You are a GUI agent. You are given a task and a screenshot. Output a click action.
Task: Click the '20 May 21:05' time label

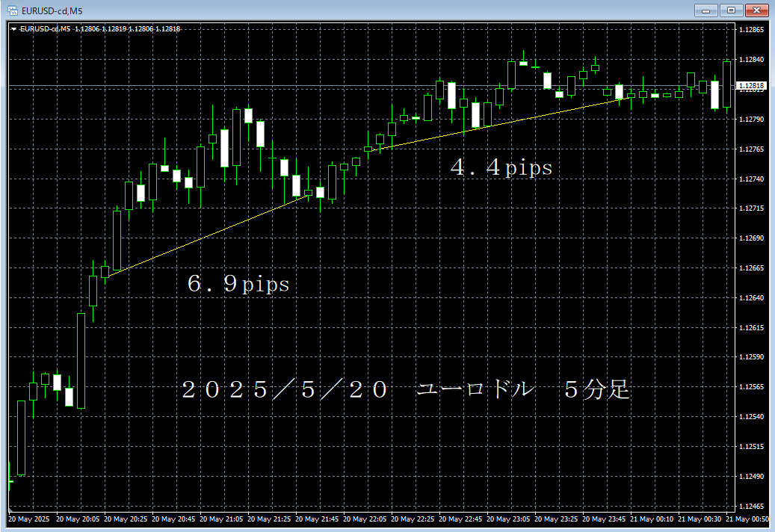pos(221,519)
